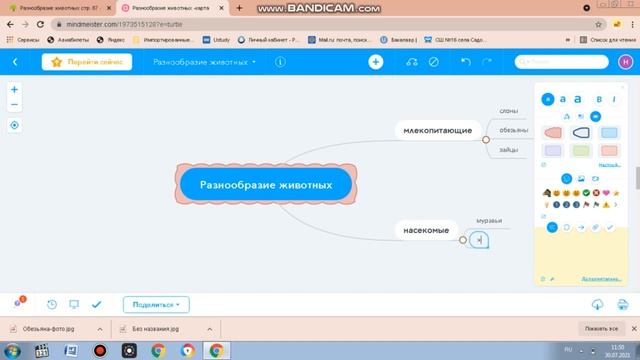The height and width of the screenshot is (360, 640).
Task: Select the active blue style button
Action: 596,116
